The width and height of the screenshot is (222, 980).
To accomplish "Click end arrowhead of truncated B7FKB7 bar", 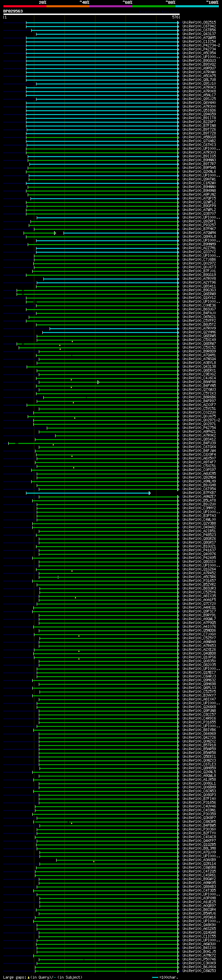I will [x=150, y=493].
